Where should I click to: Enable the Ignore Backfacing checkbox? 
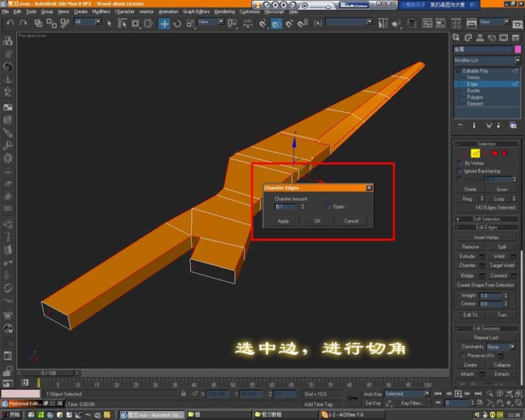point(460,171)
